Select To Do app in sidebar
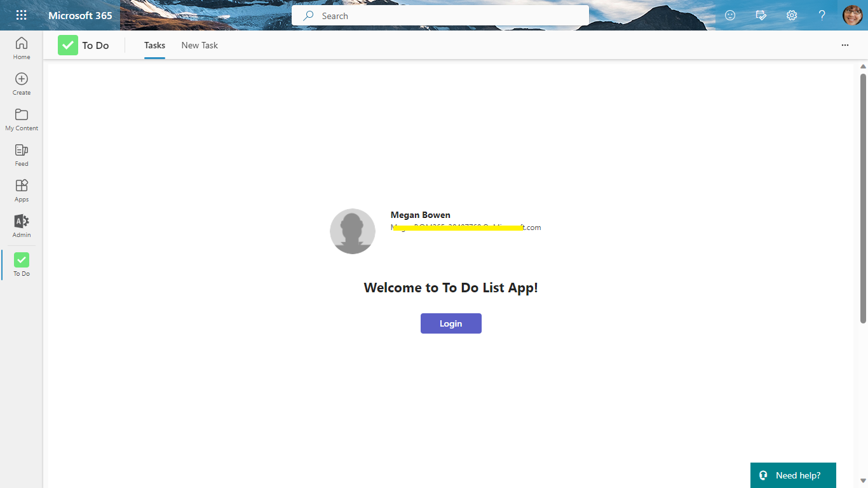 coord(22,264)
